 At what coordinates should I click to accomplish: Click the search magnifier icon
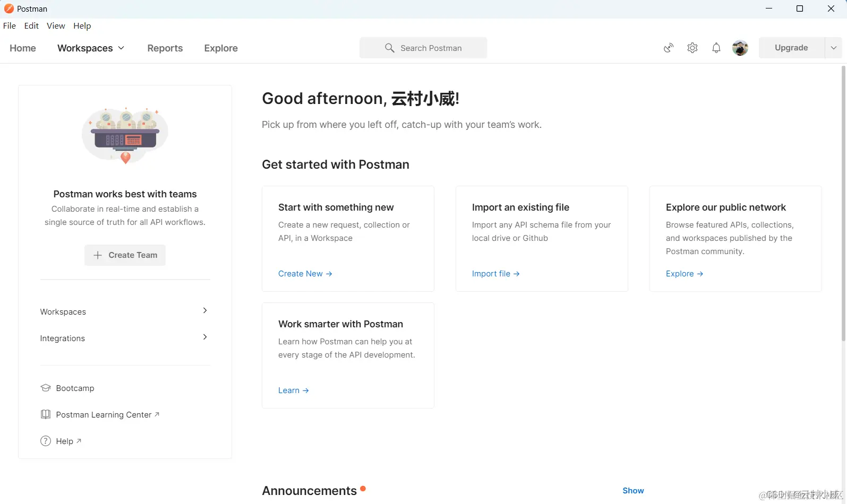389,48
